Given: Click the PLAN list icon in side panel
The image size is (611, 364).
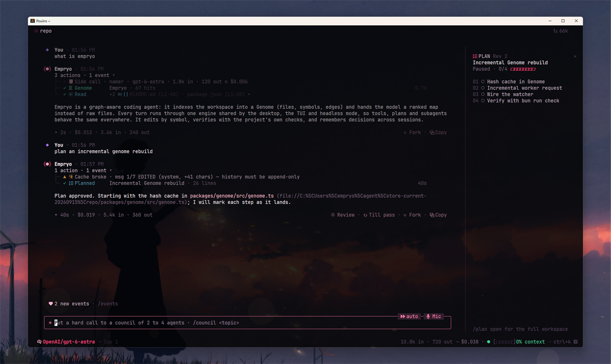Looking at the screenshot, I should tap(475, 56).
